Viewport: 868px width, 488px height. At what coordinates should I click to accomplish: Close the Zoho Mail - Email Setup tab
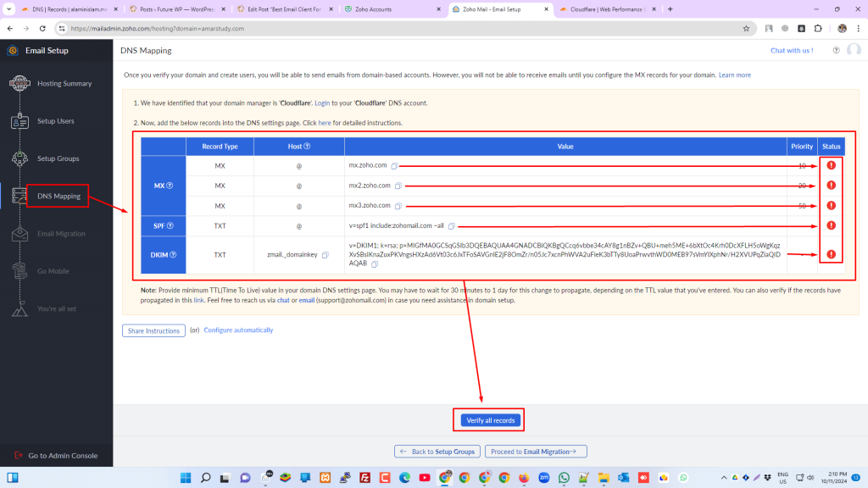click(546, 9)
